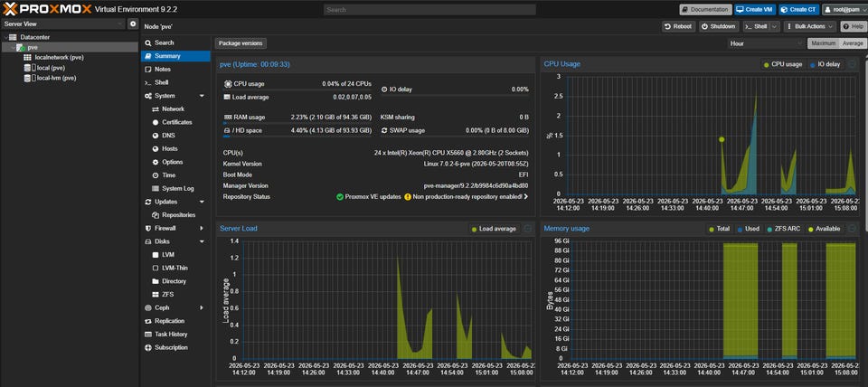
Task: Collapse the System section arrow
Action: (x=202, y=96)
